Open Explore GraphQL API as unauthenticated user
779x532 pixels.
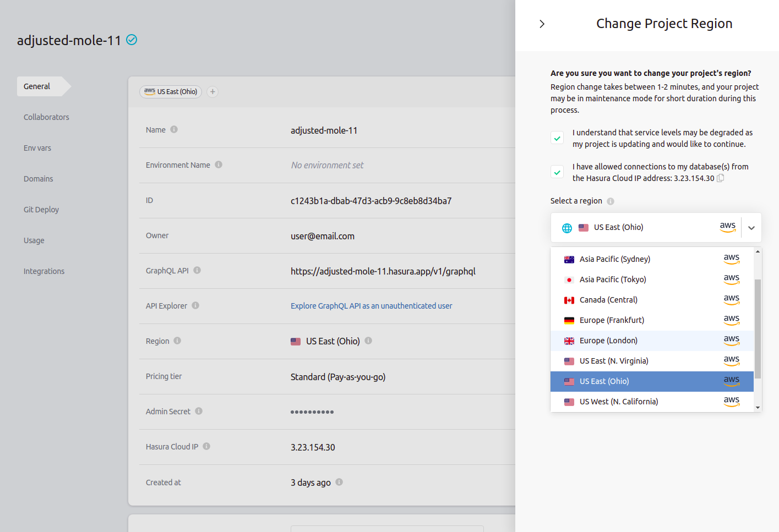pos(371,305)
